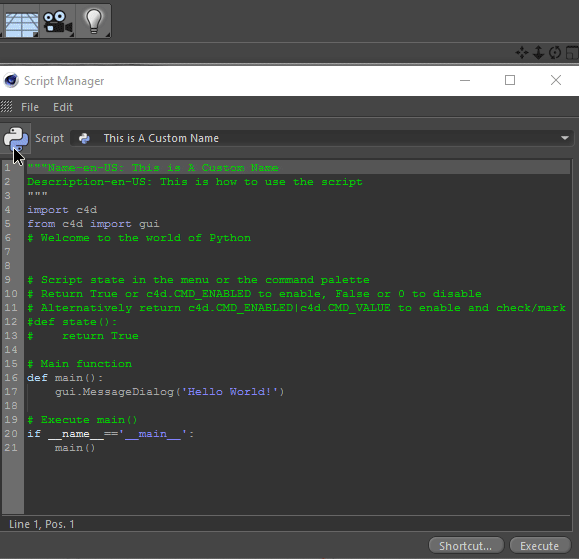Image resolution: width=579 pixels, height=559 pixels.
Task: Click the '# return True' commented line
Action: coord(83,336)
